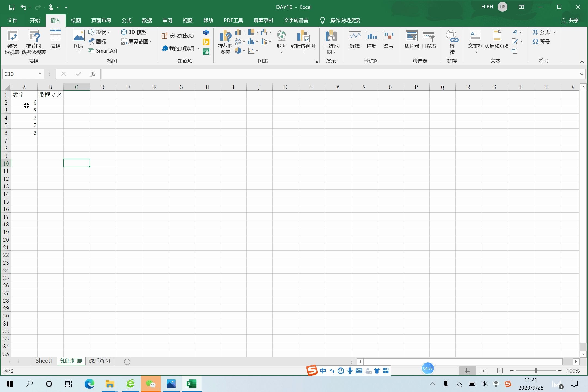588x392 pixels.
Task: Open the Symbol (符号) dialog
Action: click(x=541, y=42)
